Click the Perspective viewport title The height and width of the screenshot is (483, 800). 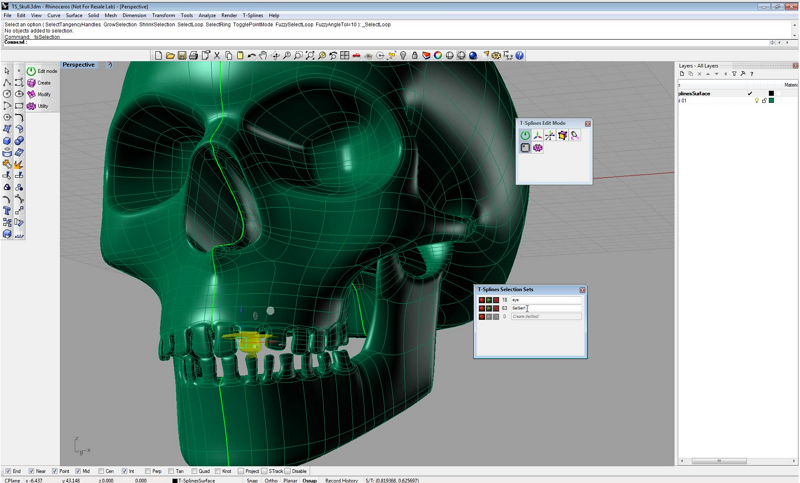point(79,65)
